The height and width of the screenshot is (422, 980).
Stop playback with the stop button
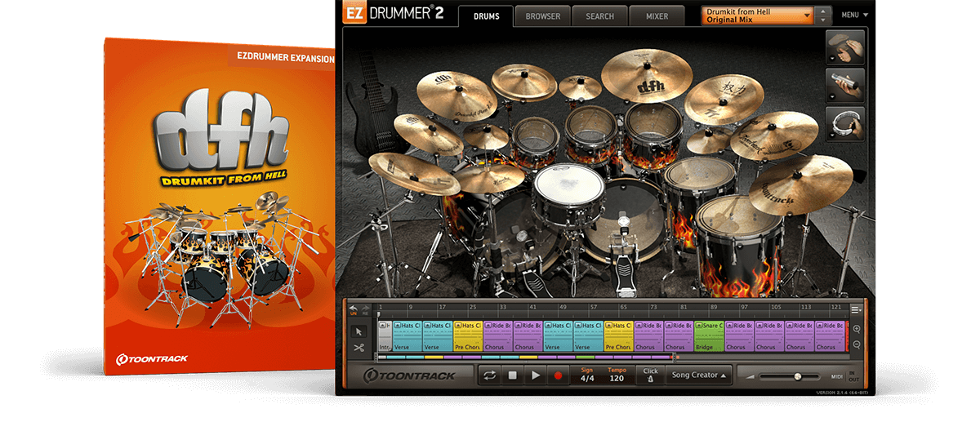click(513, 375)
